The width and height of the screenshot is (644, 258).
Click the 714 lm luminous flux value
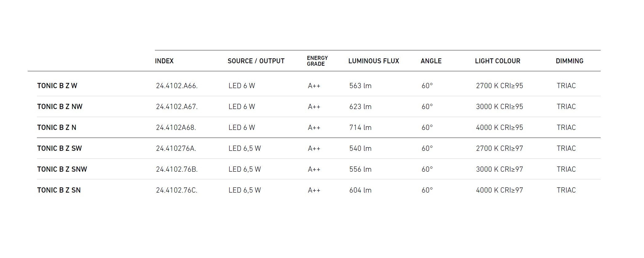tap(360, 128)
